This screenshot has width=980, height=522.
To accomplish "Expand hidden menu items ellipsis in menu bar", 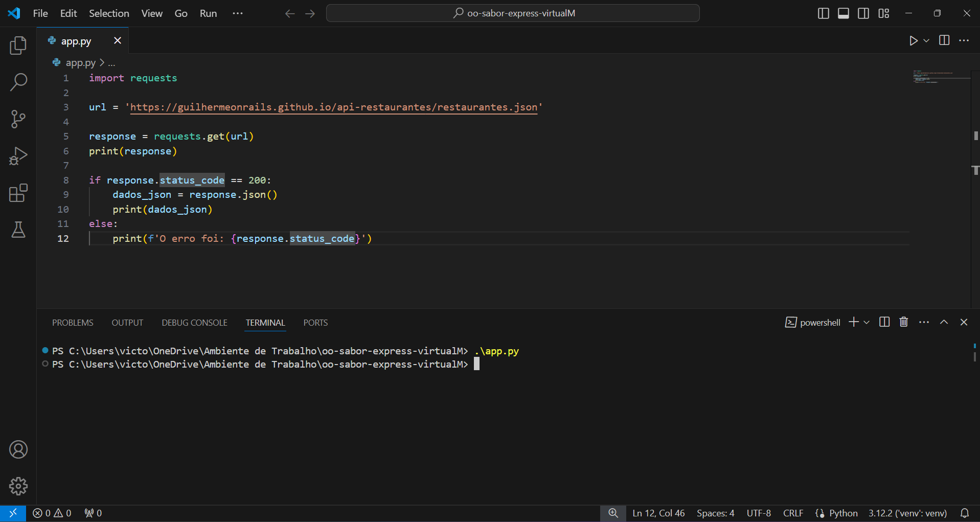I will [x=238, y=13].
